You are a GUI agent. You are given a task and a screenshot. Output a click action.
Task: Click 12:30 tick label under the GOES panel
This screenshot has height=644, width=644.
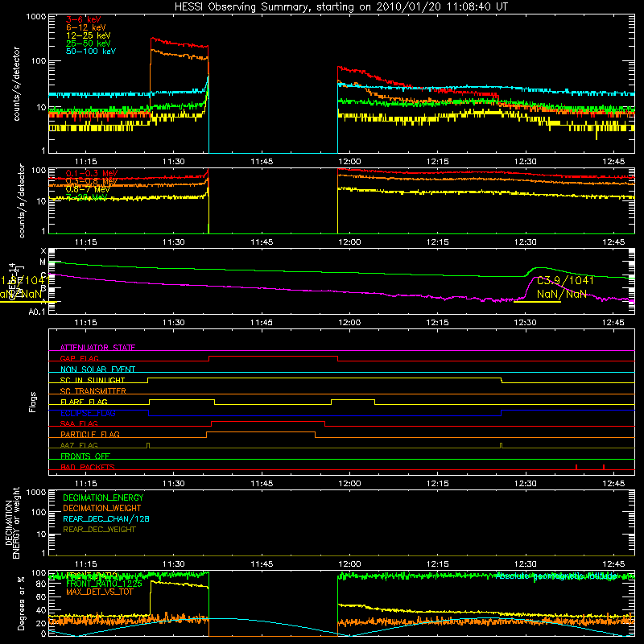[x=526, y=323]
